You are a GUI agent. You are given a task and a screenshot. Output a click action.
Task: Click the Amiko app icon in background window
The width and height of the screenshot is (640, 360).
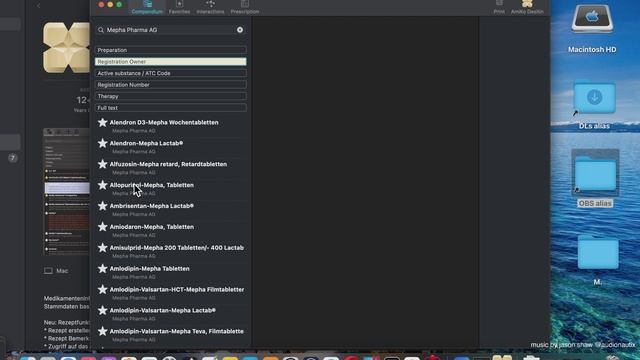click(67, 47)
